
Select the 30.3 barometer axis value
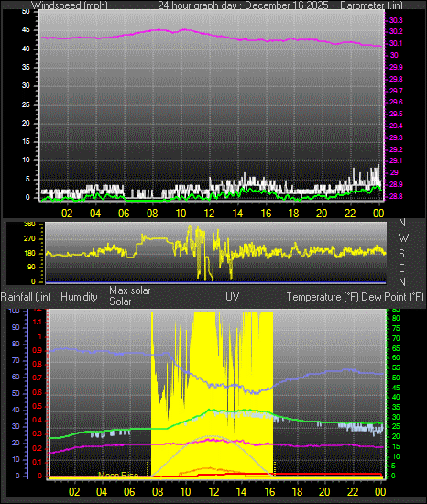396,20
